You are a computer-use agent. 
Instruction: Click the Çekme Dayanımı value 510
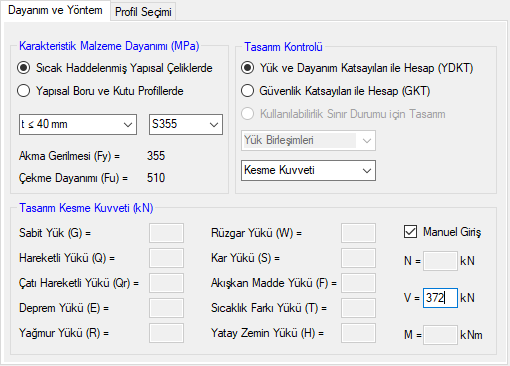pyautogui.click(x=156, y=178)
